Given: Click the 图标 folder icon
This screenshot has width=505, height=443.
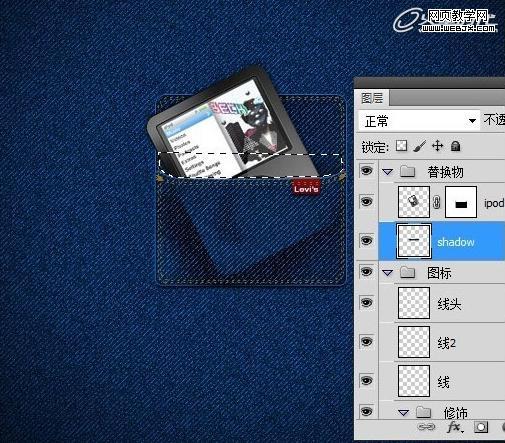Looking at the screenshot, I should [x=407, y=272].
